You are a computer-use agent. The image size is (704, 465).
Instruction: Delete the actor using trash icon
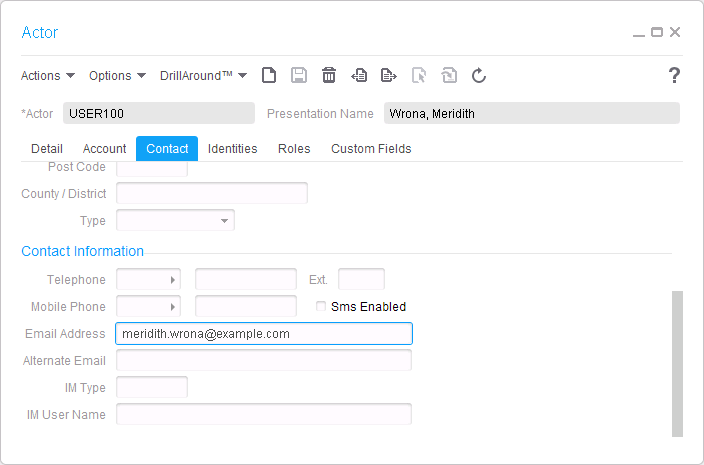(329, 75)
